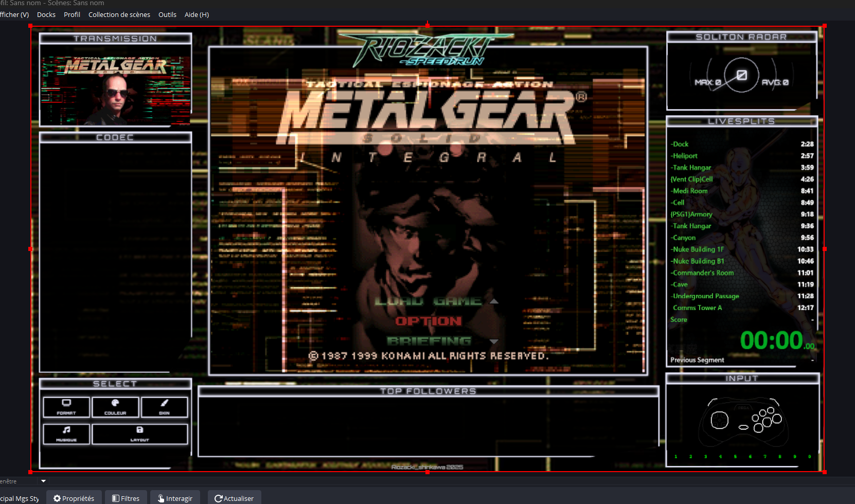Click the FORMAT monitor icon button
855x504 pixels.
pos(66,407)
